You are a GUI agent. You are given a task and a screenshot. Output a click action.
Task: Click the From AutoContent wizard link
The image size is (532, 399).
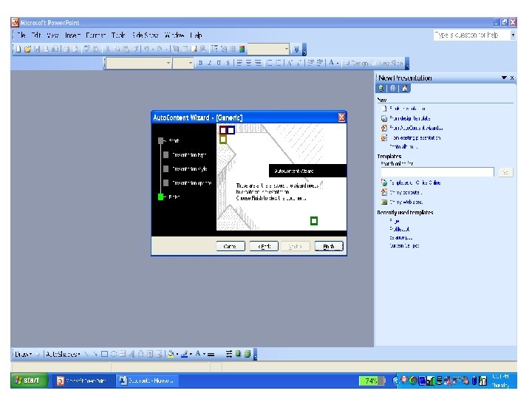pyautogui.click(x=416, y=128)
